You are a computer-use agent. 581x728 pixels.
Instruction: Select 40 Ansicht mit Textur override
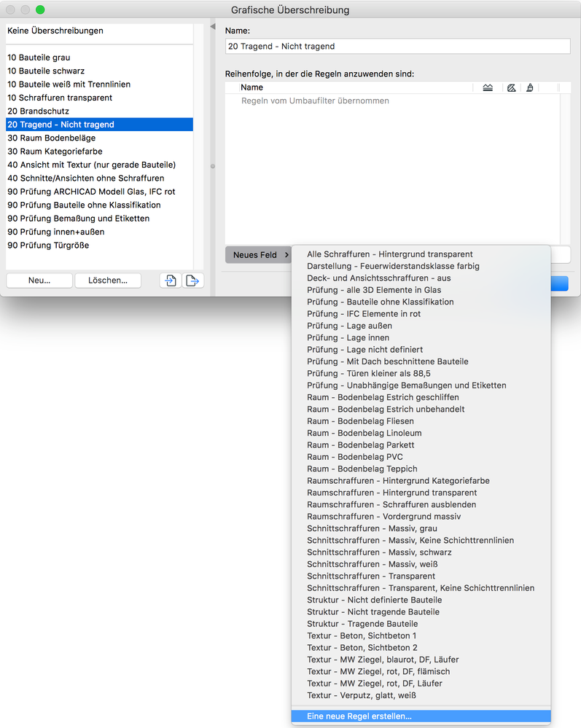click(99, 165)
